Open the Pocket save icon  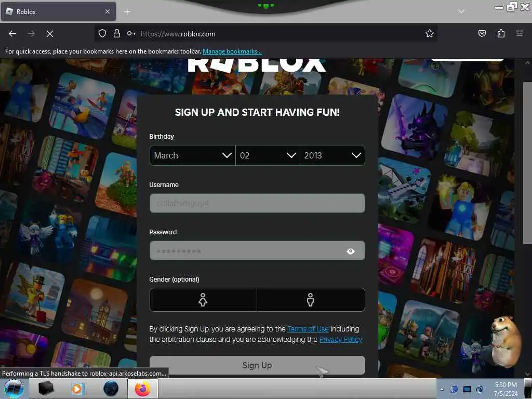pos(482,33)
